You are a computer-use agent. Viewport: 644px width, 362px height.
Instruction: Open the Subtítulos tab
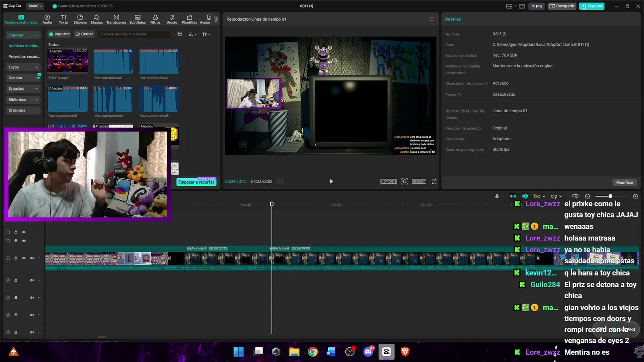click(137, 19)
